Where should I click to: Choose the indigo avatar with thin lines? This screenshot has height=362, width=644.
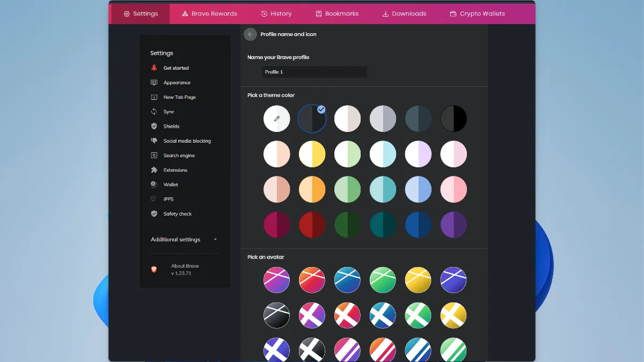tap(454, 280)
